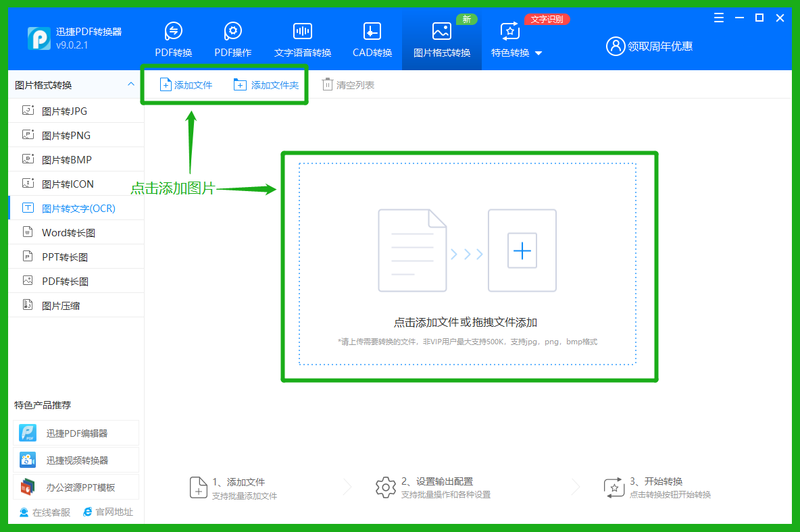Screen dimensions: 800x532
Task: Collapse the 图片格式转换 sidebar section
Action: 131,84
